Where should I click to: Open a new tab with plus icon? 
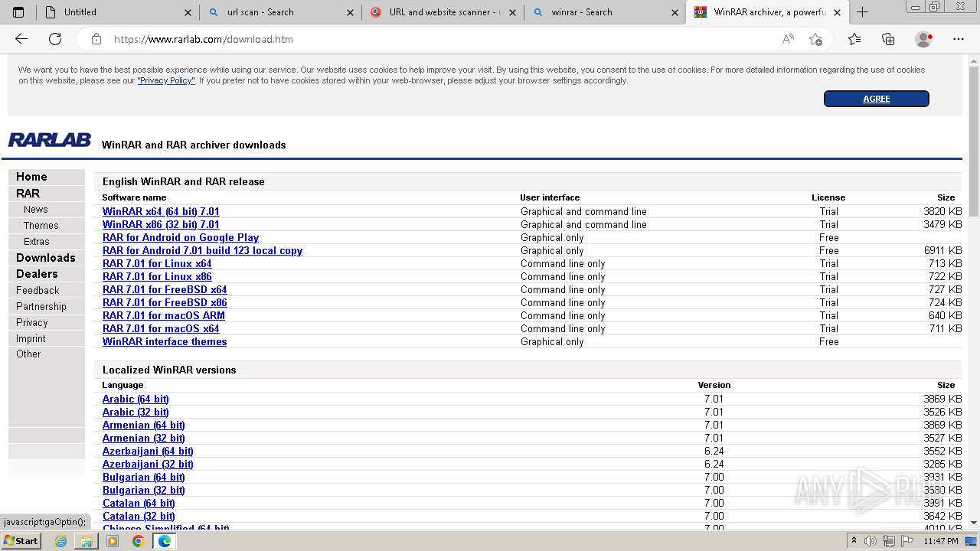point(862,12)
